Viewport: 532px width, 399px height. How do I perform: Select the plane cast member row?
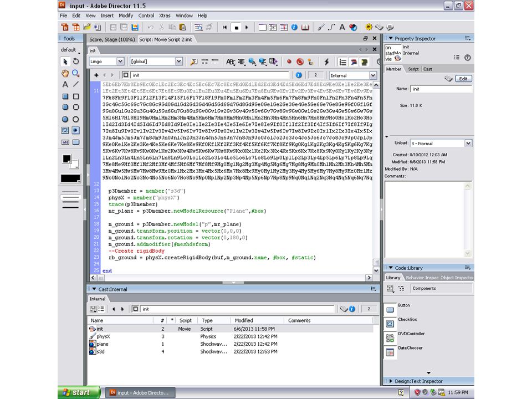[231, 344]
